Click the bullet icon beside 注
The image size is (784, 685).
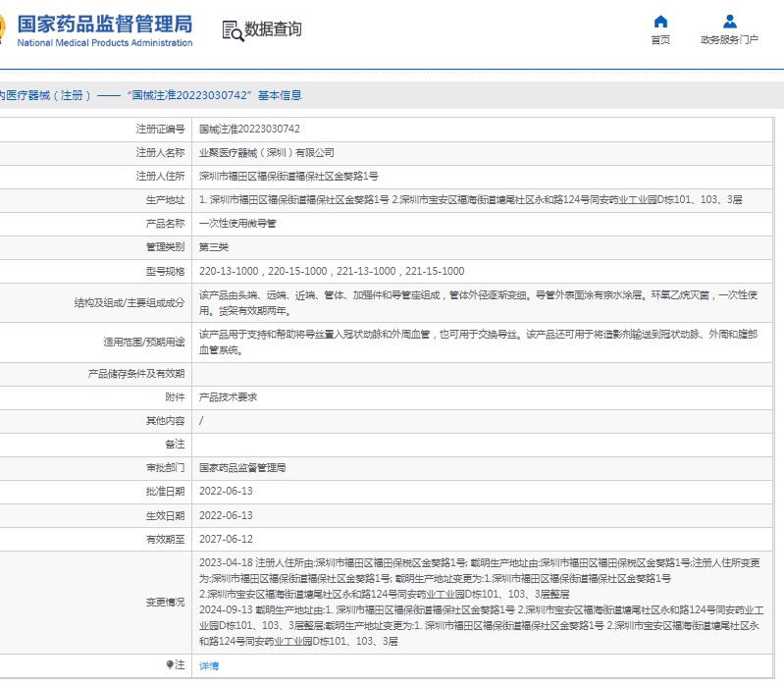170,664
